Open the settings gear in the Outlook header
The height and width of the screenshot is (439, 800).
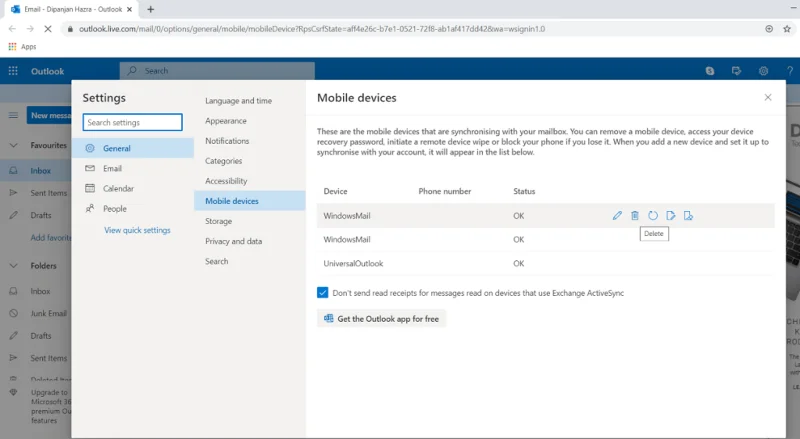click(x=763, y=71)
